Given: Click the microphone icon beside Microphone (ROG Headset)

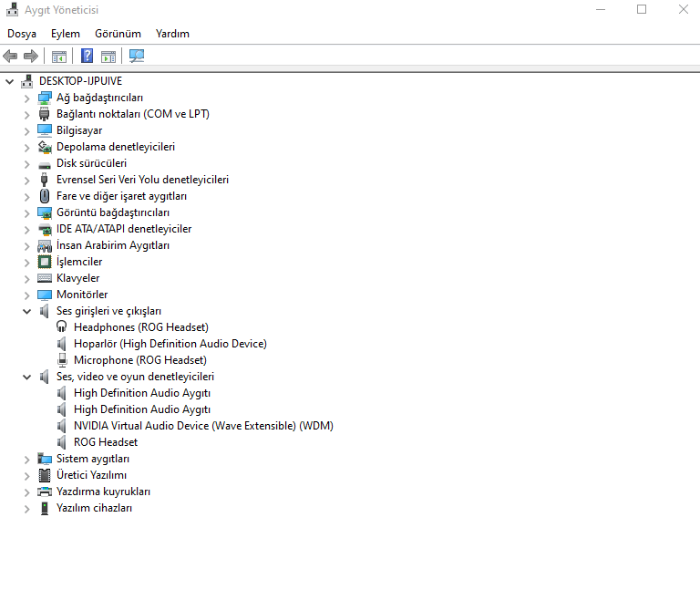Looking at the screenshot, I should pyautogui.click(x=63, y=360).
